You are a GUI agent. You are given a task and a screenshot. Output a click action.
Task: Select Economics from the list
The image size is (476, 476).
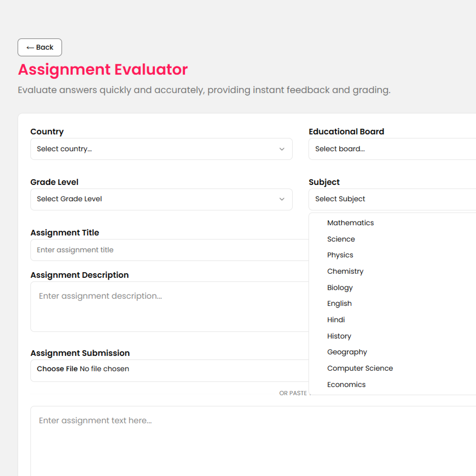346,385
